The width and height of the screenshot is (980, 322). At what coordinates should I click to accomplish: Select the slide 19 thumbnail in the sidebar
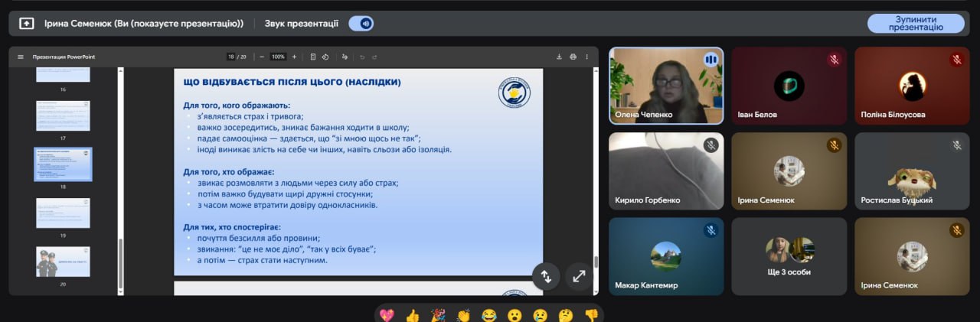pyautogui.click(x=63, y=213)
